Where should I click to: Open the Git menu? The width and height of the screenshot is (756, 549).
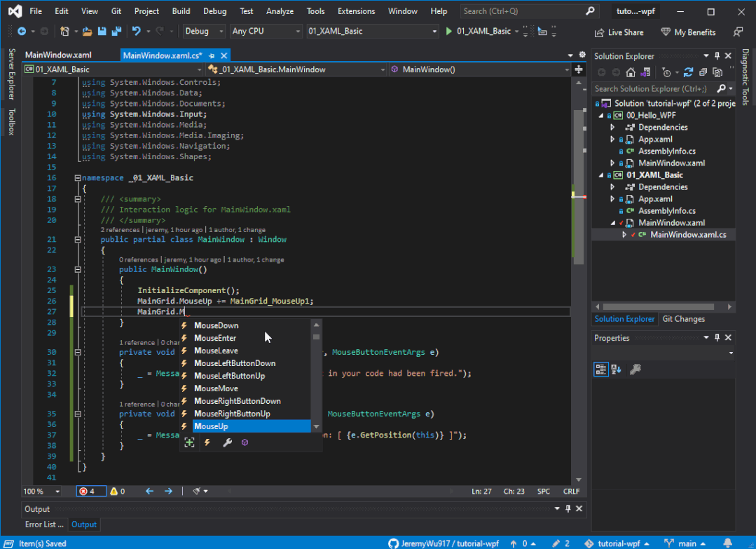pyautogui.click(x=116, y=11)
